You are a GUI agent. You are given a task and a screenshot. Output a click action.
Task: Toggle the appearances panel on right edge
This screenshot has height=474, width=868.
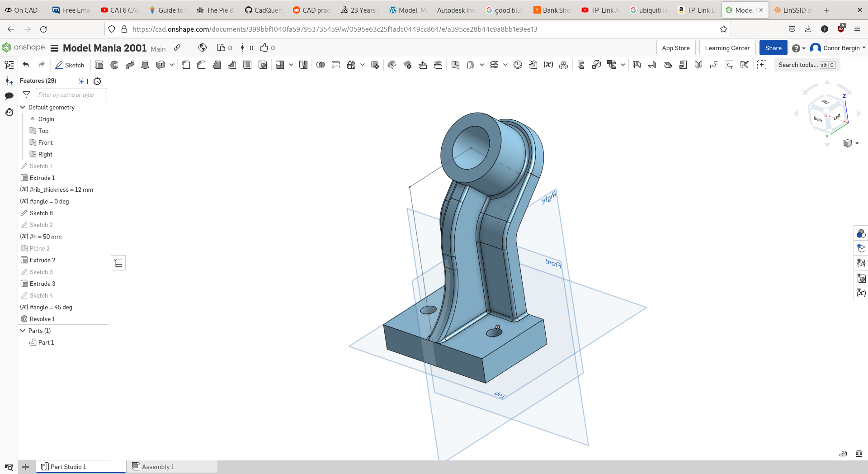[x=861, y=234]
